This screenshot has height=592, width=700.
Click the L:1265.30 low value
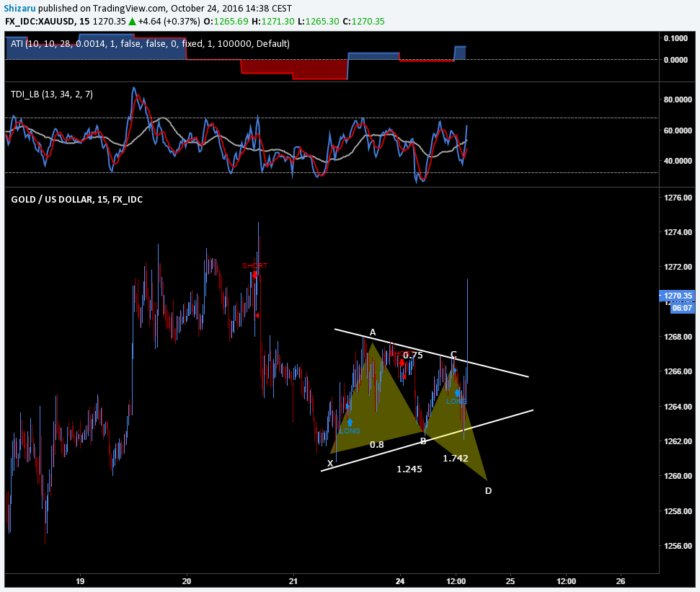[x=319, y=22]
